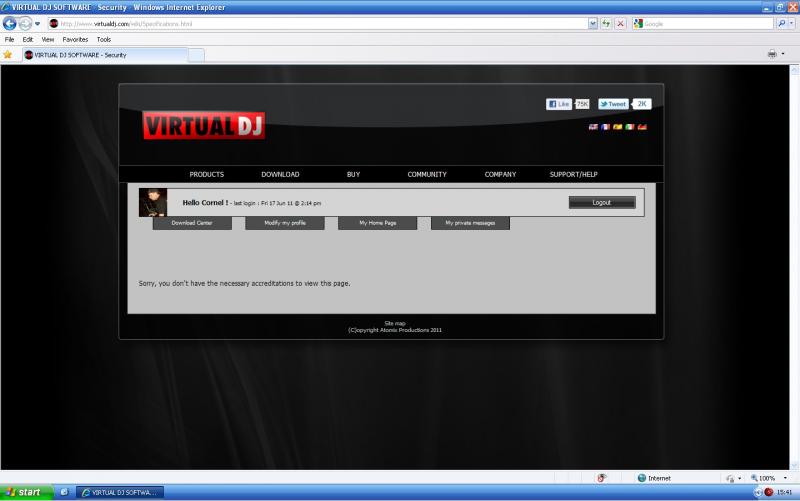Open the protected mode dropdown arrow

pyautogui.click(x=739, y=478)
